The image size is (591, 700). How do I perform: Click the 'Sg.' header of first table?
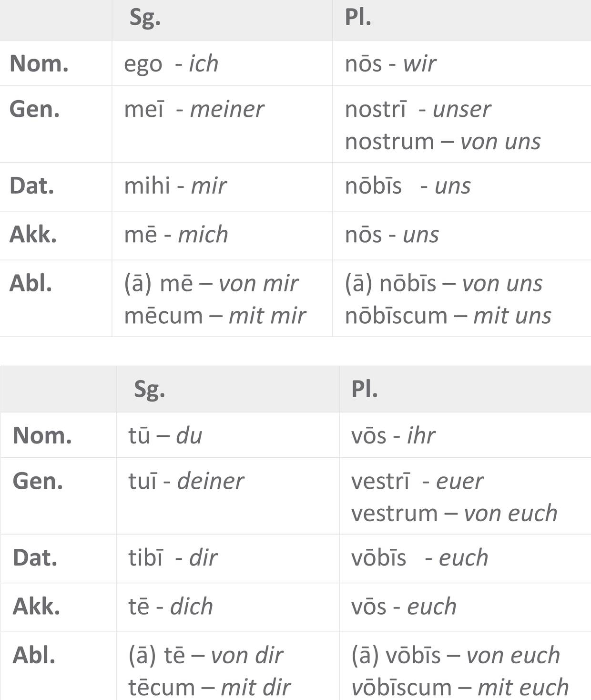coord(145,18)
